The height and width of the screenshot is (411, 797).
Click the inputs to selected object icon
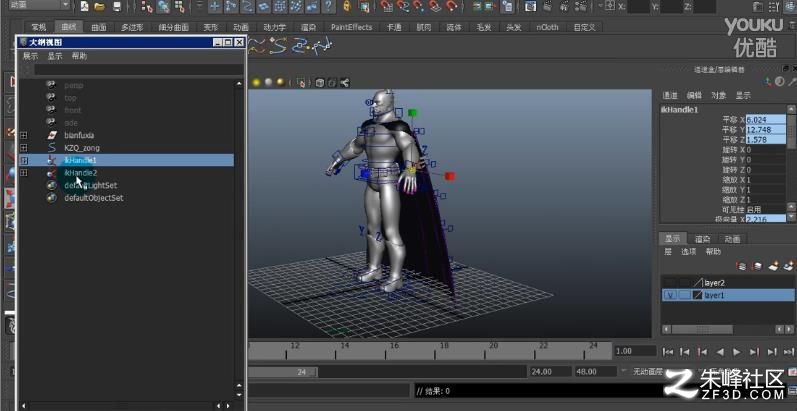pos(477,6)
